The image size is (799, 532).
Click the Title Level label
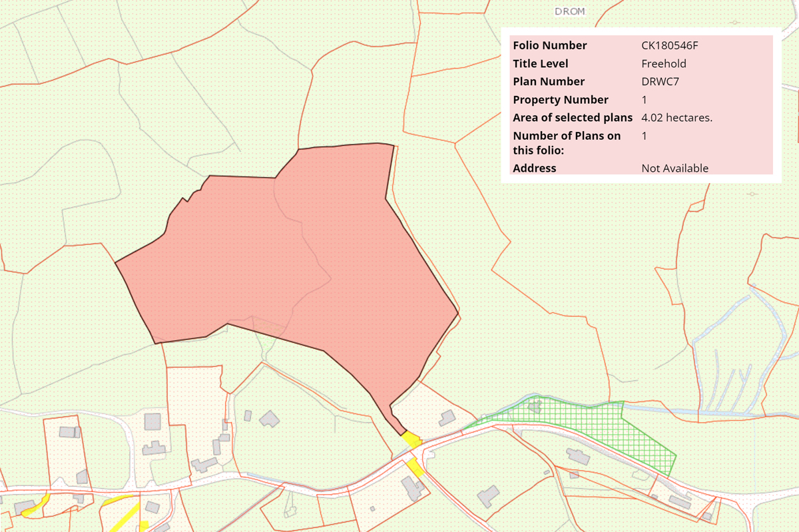pos(540,64)
